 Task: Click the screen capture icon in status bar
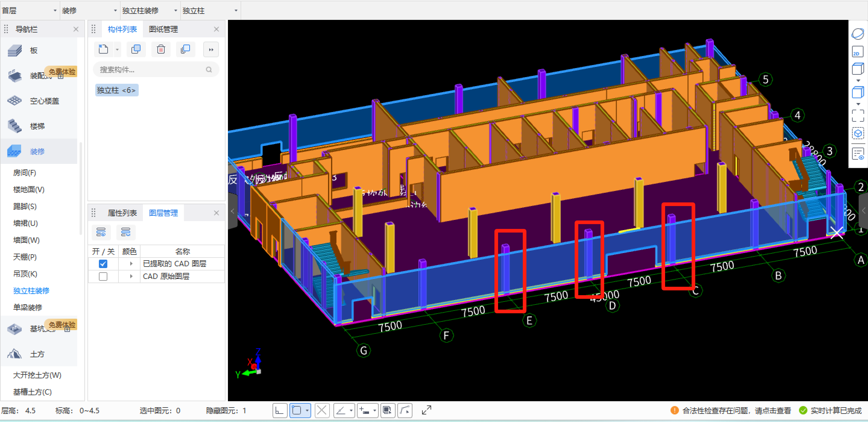pyautogui.click(x=387, y=411)
